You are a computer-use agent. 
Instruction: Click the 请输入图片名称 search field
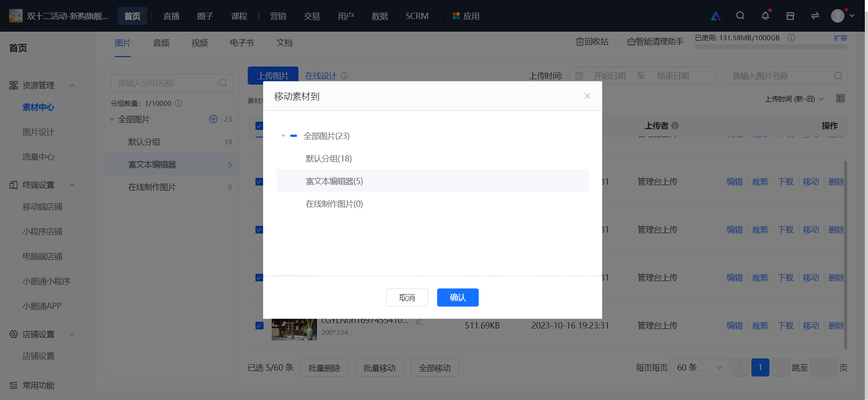(x=786, y=76)
